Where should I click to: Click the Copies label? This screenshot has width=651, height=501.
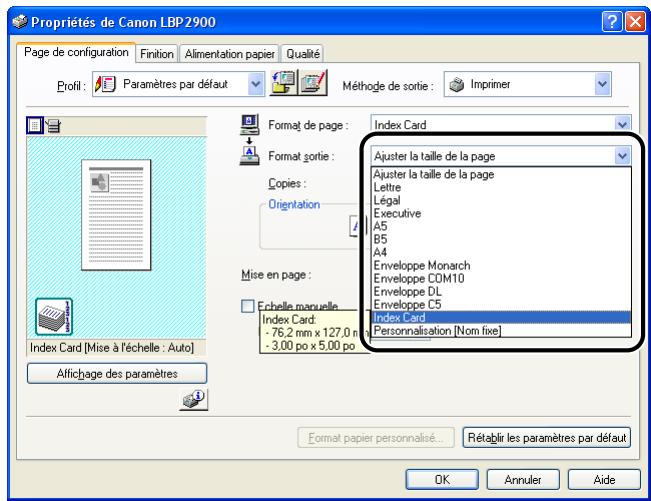pos(287,183)
